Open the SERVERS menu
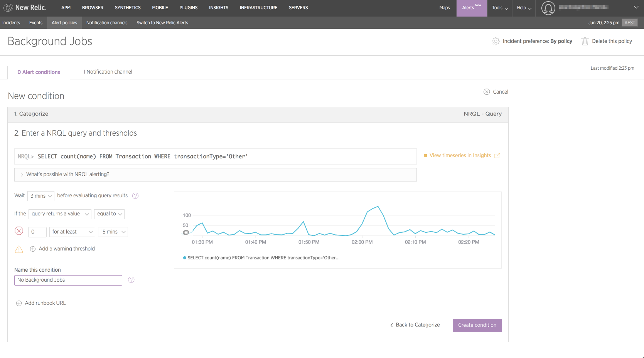 click(x=298, y=8)
